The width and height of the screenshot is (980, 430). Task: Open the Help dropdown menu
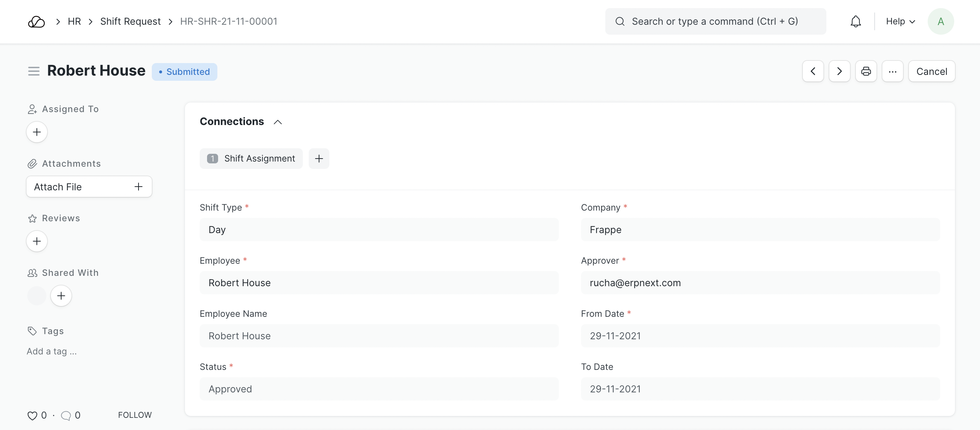pos(900,22)
